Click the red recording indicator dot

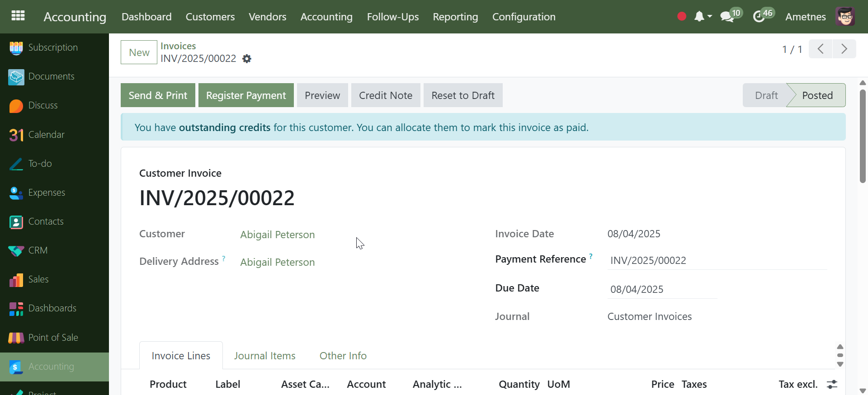click(682, 17)
